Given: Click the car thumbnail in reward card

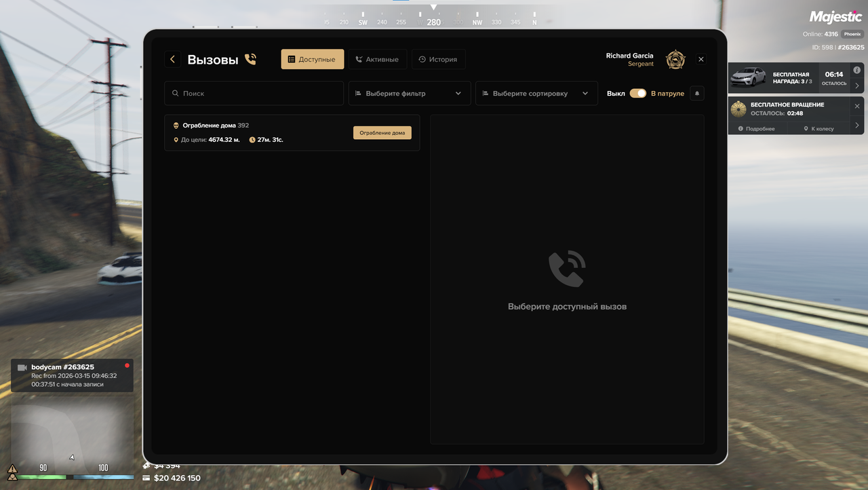Looking at the screenshot, I should [x=748, y=78].
